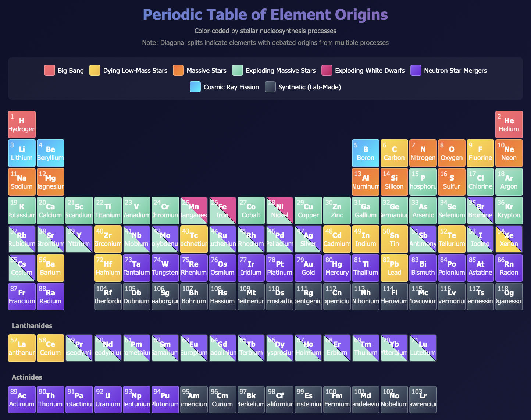Click the Helium element tile
The width and height of the screenshot is (531, 420).
[x=509, y=125]
